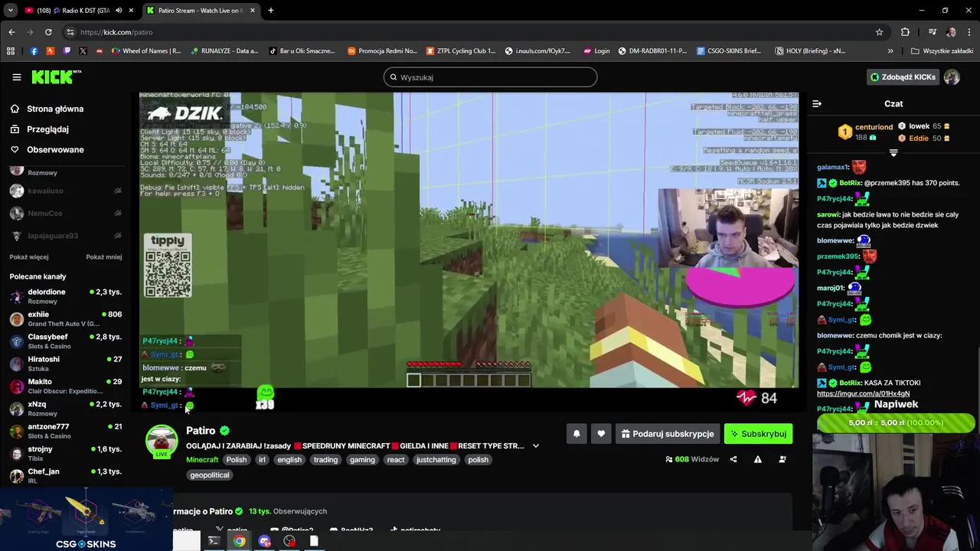Click the KICK logo

coord(56,77)
